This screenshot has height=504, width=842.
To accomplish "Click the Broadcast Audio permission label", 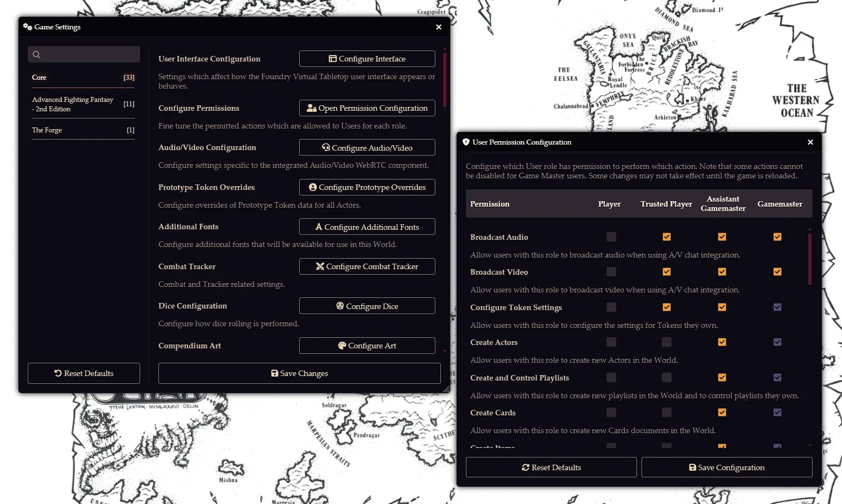I will (x=499, y=237).
